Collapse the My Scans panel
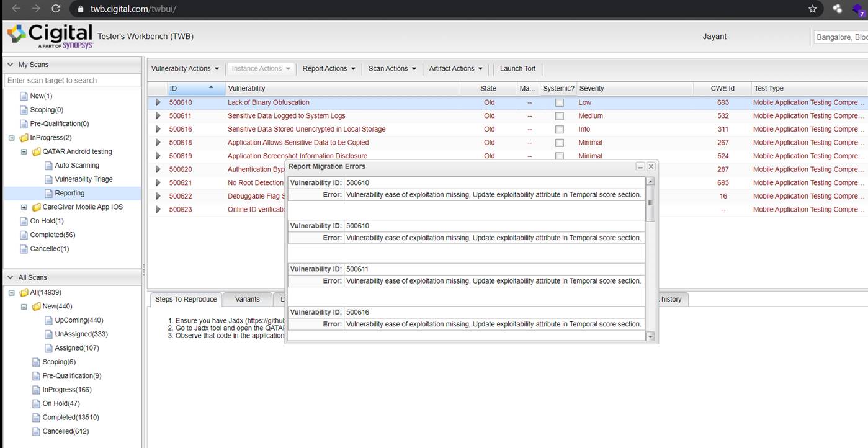Image resolution: width=868 pixels, height=448 pixels. (x=11, y=65)
